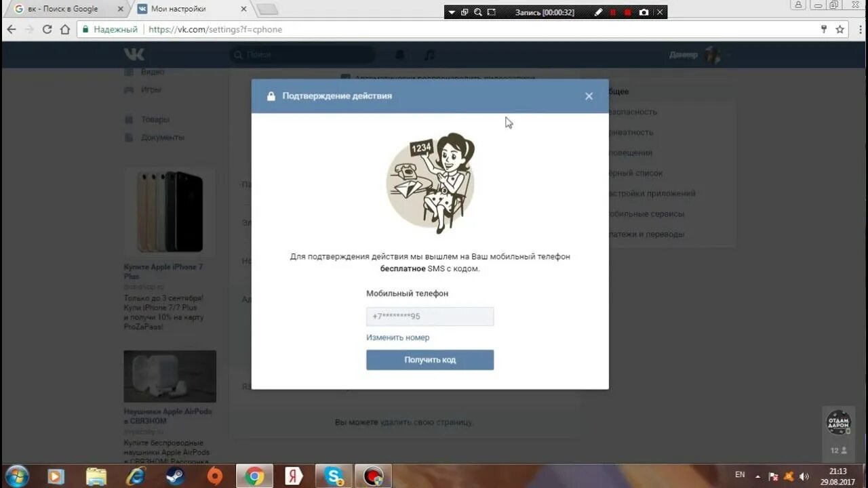This screenshot has width=868, height=488.
Task: Pause the screen recording
Action: click(613, 12)
